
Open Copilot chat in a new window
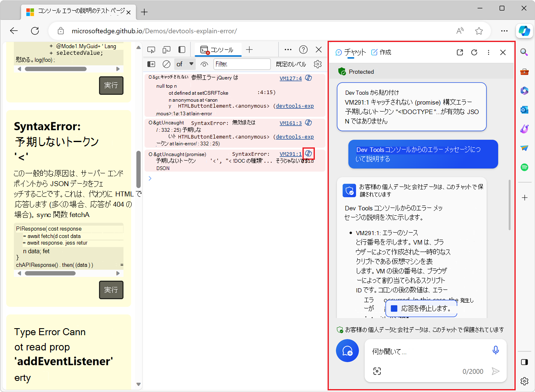pos(460,52)
